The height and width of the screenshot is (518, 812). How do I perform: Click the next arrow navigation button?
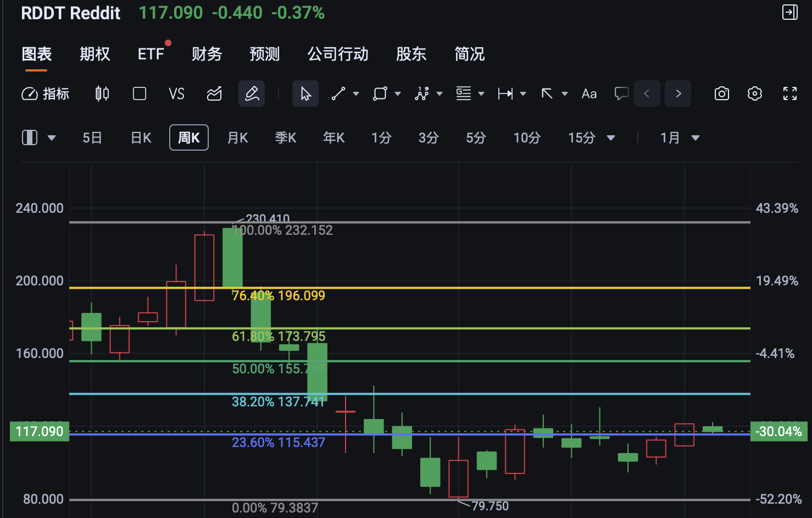coord(678,93)
